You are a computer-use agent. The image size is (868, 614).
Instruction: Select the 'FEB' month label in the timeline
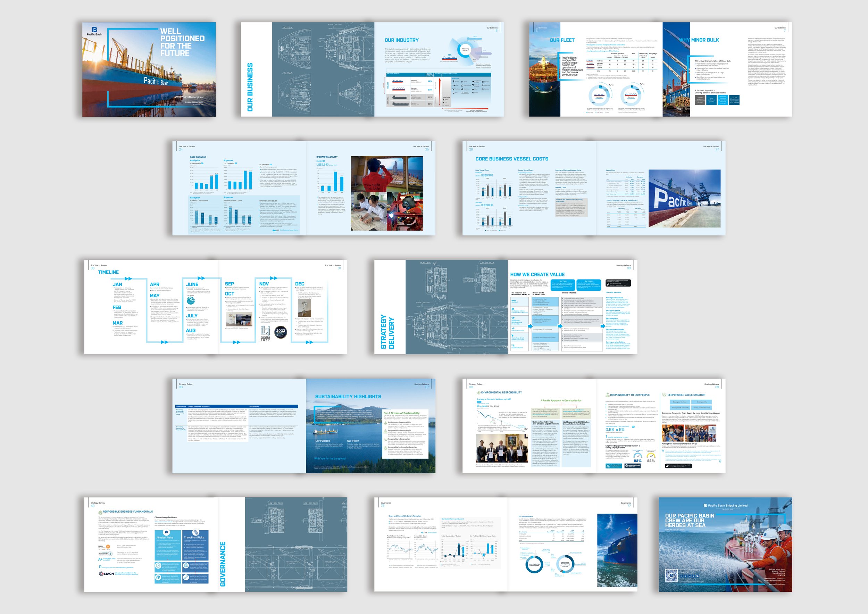pos(117,307)
